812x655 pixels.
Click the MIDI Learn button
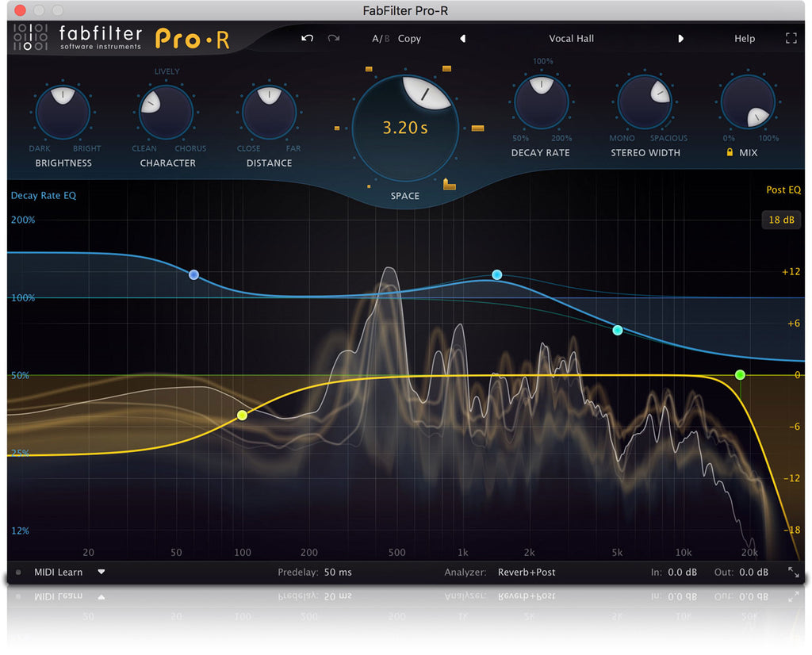[x=58, y=573]
